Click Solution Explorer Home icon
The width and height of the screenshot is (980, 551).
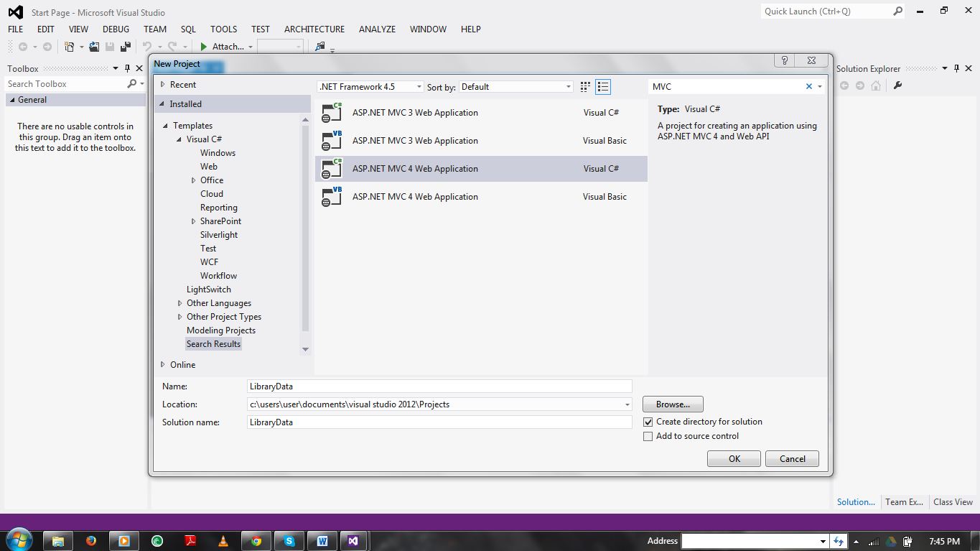coord(876,85)
